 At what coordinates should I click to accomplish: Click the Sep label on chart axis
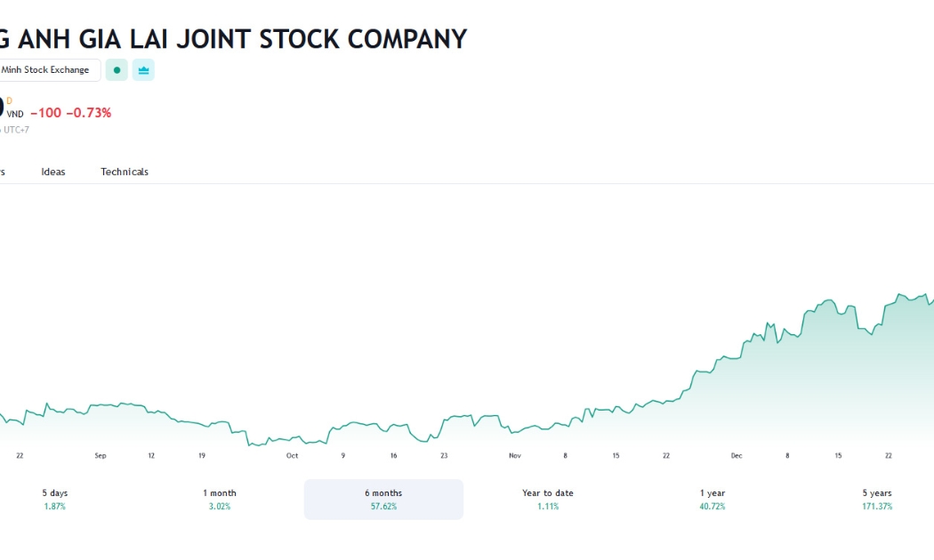pyautogui.click(x=100, y=456)
